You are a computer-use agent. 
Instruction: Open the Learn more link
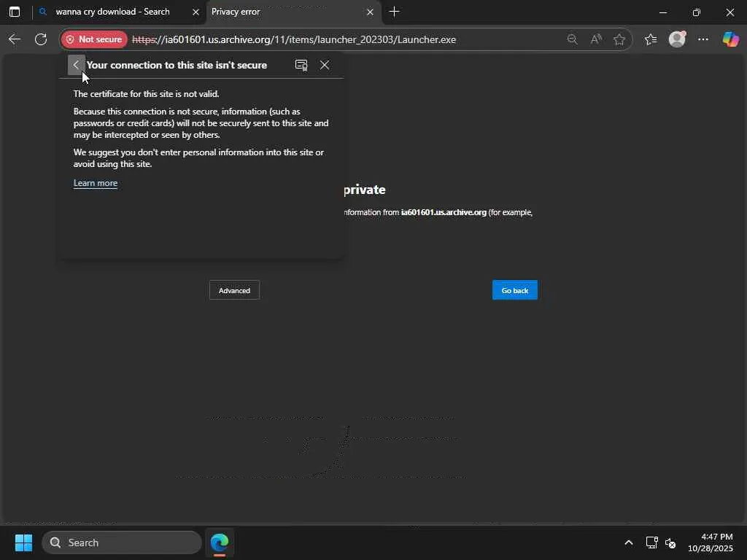pos(96,183)
